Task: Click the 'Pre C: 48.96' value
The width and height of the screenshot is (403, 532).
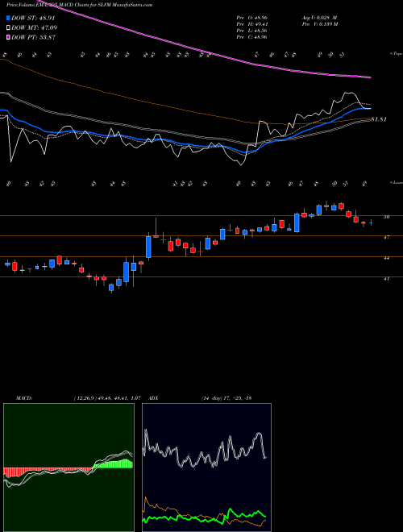Action: (252, 37)
